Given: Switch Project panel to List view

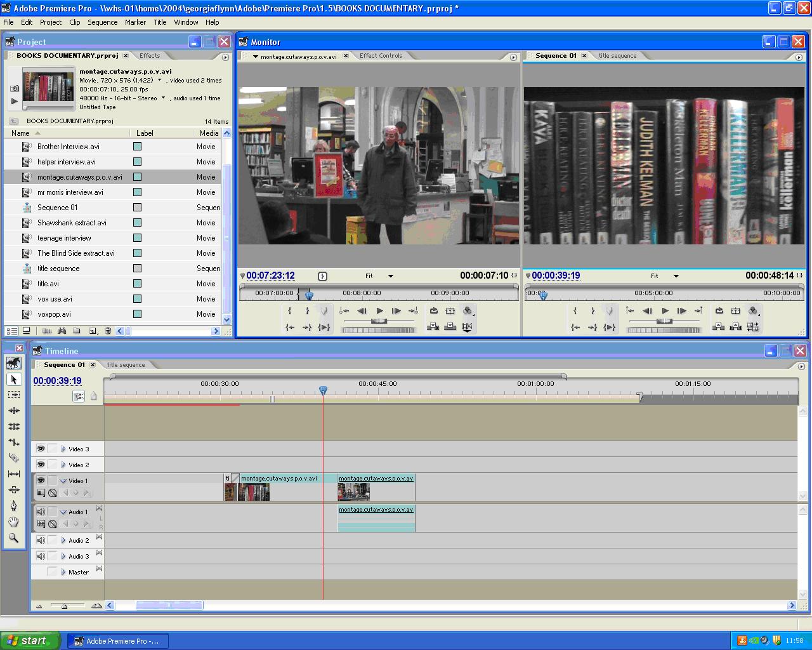Looking at the screenshot, I should coord(11,331).
